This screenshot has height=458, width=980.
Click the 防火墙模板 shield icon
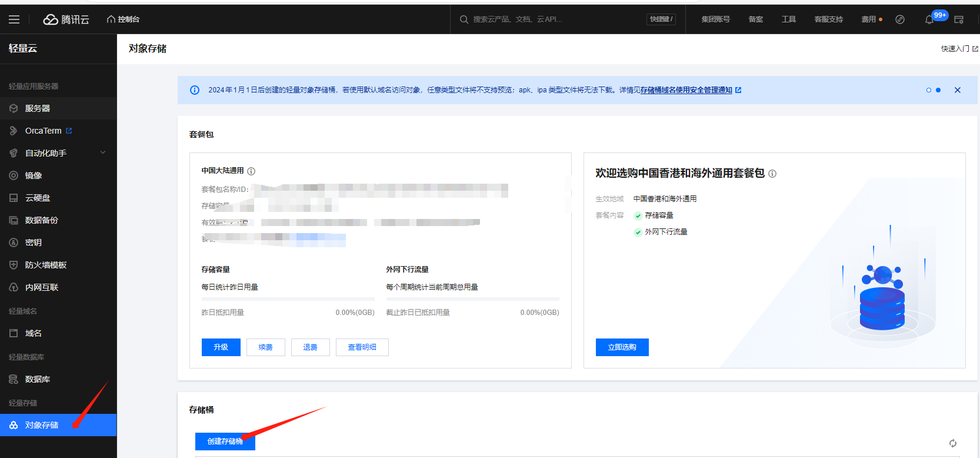coord(14,265)
